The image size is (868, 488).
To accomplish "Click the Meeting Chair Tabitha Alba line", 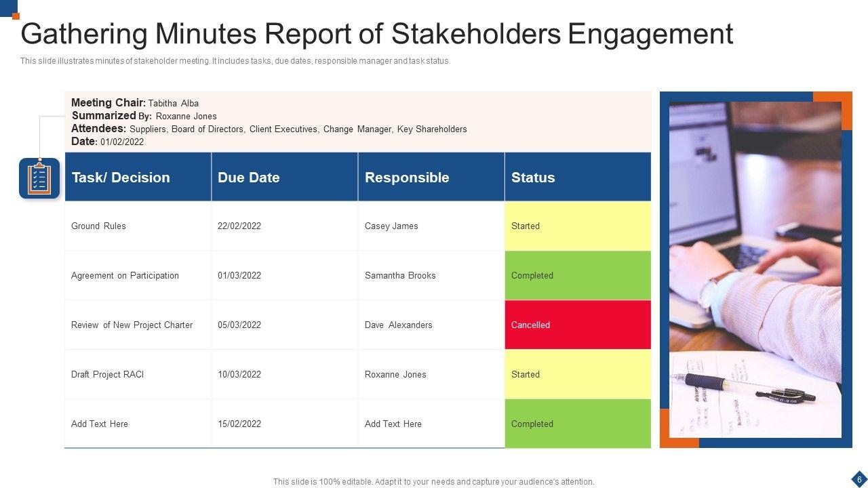I will click(135, 103).
